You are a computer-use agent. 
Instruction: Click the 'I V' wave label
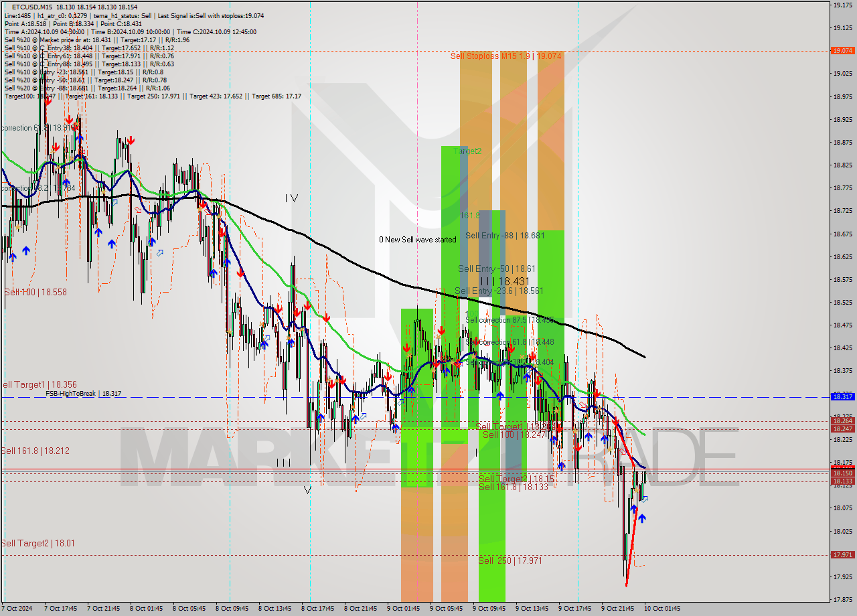(291, 198)
